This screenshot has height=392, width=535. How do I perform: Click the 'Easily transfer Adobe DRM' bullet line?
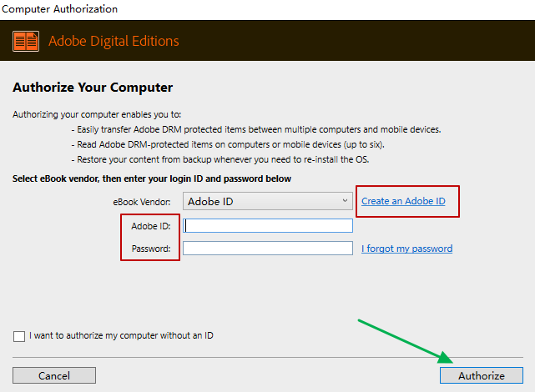(257, 129)
